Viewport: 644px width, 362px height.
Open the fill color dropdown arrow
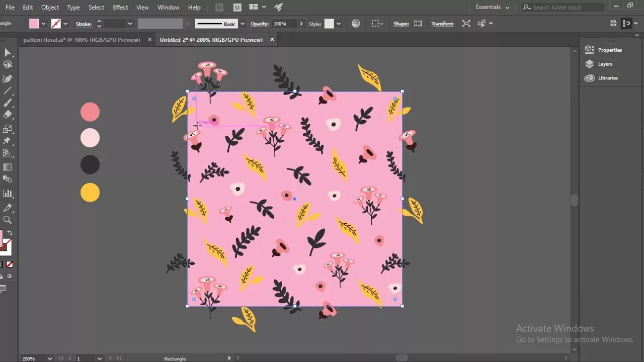[44, 24]
